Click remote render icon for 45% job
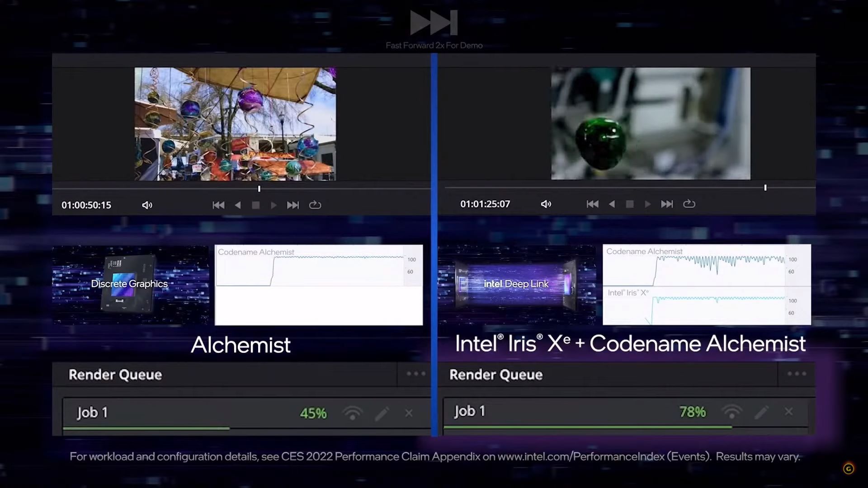The width and height of the screenshot is (868, 488). coord(353,413)
